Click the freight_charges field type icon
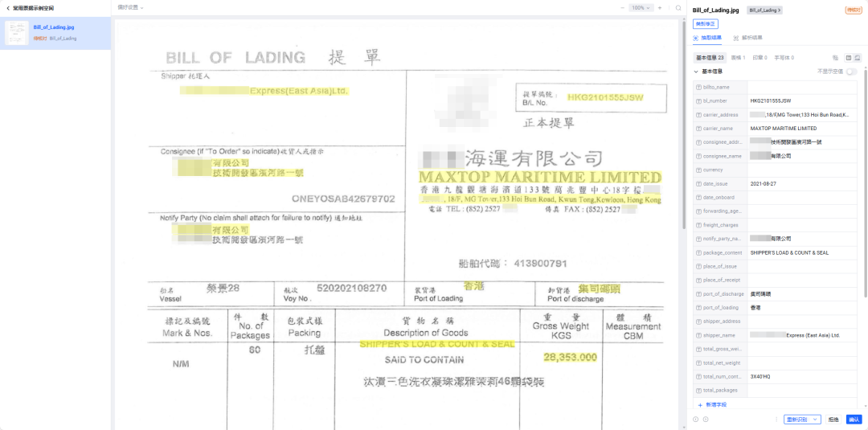 698,225
